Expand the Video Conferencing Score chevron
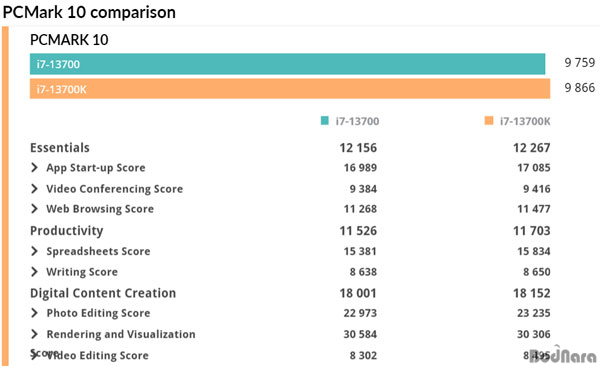The height and width of the screenshot is (366, 600). pyautogui.click(x=34, y=189)
